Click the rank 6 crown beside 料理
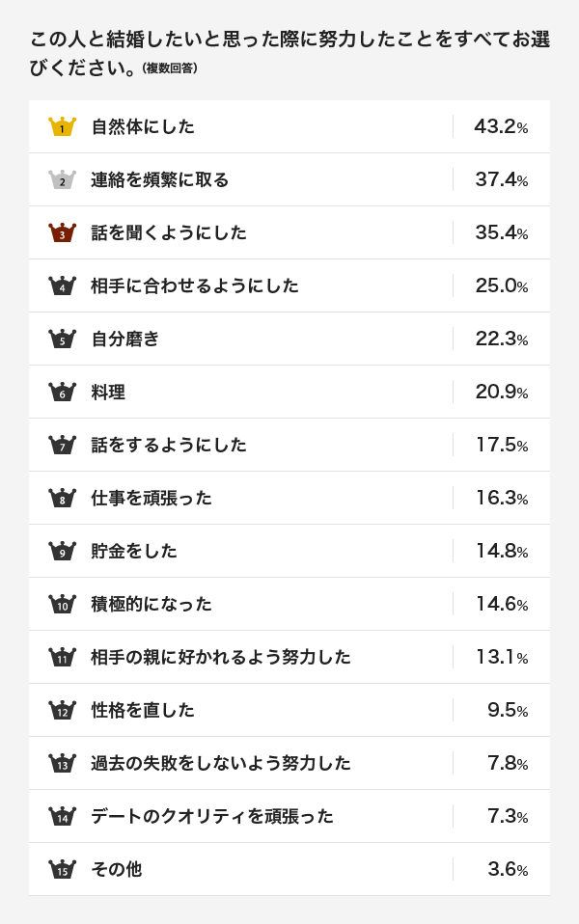 pyautogui.click(x=63, y=392)
